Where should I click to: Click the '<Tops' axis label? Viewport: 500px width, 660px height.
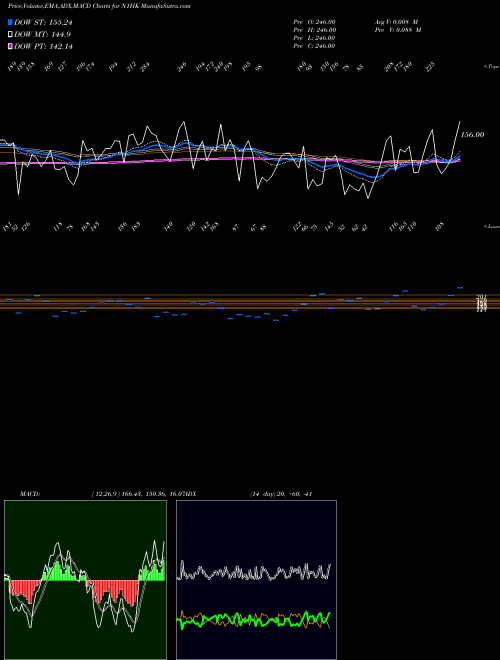click(x=491, y=67)
